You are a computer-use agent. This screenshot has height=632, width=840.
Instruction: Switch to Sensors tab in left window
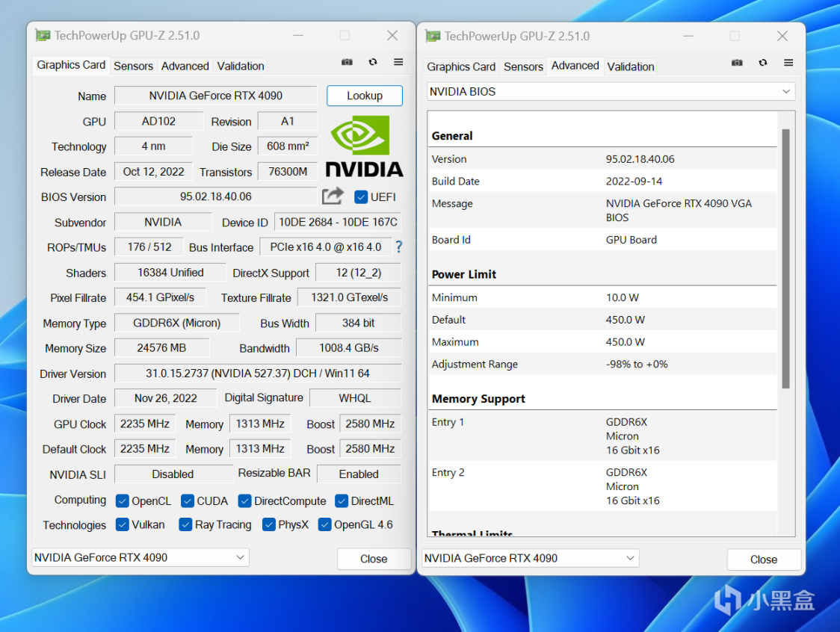pos(133,66)
